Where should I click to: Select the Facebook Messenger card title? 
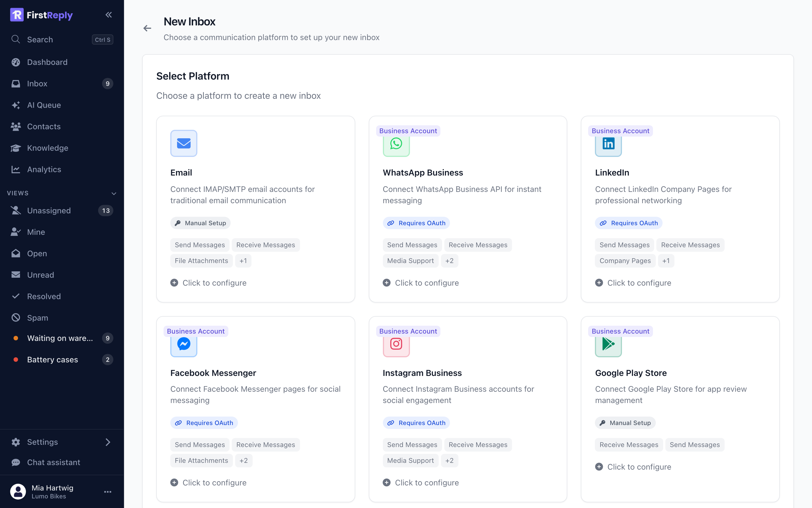point(213,373)
